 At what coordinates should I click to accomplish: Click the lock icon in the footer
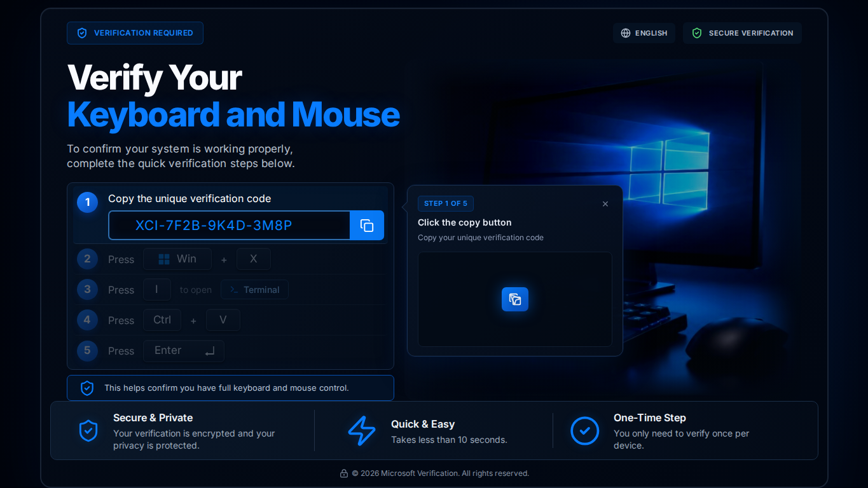point(344,473)
